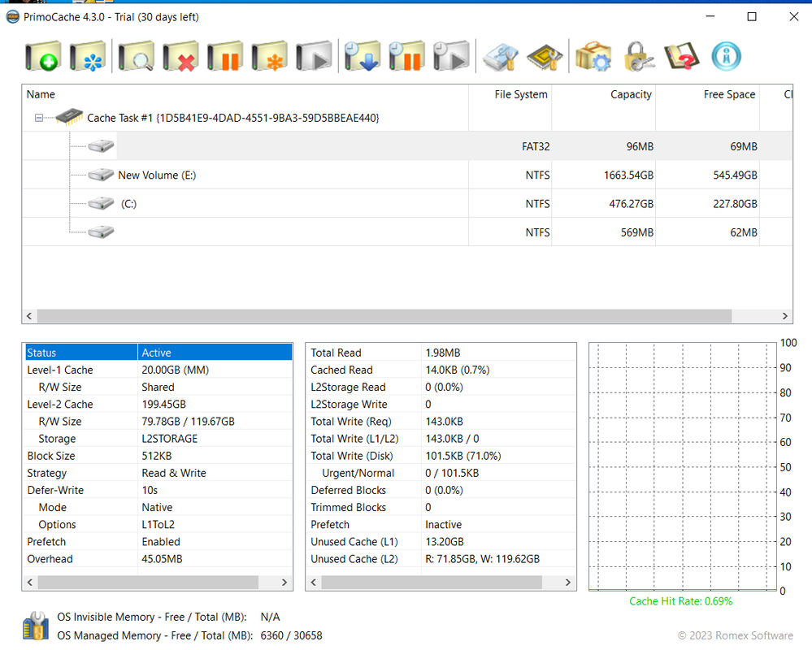Click prefetch download blue arrow icon
The image size is (812, 650).
(x=362, y=56)
